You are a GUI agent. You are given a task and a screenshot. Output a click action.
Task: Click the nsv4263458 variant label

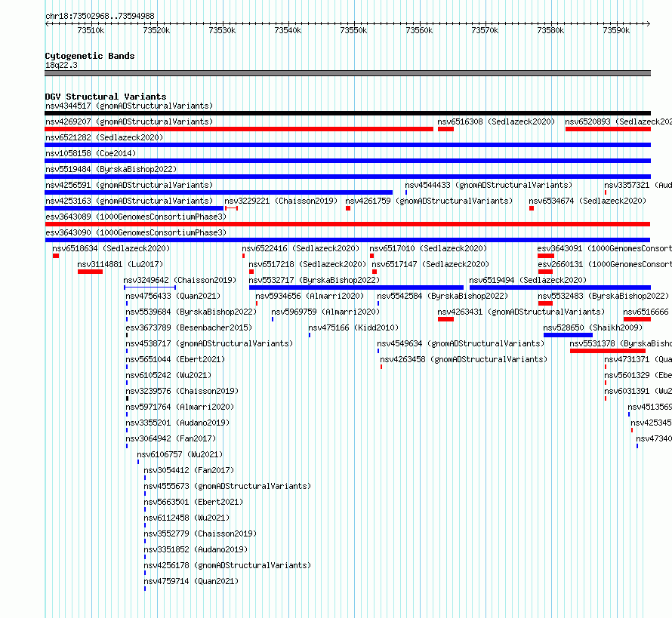point(464,359)
